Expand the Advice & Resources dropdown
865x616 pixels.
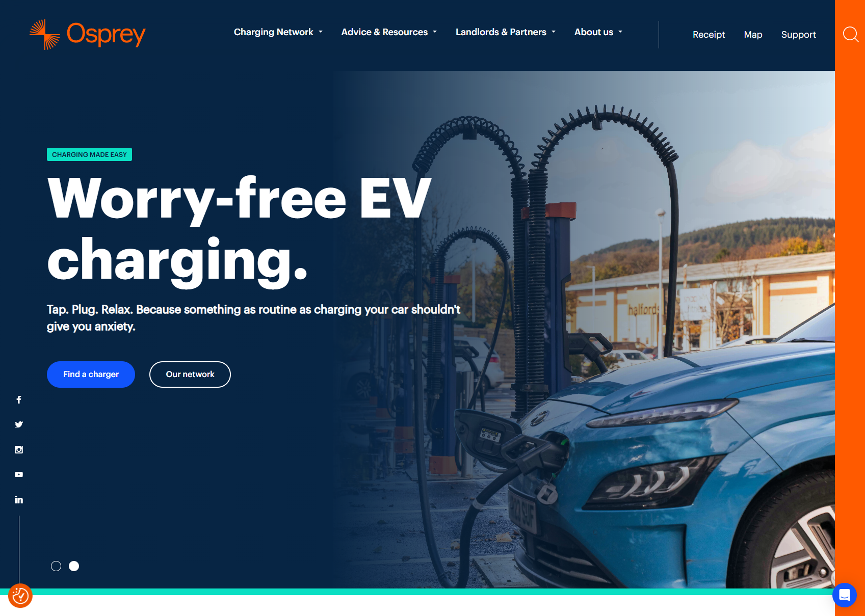coord(389,32)
